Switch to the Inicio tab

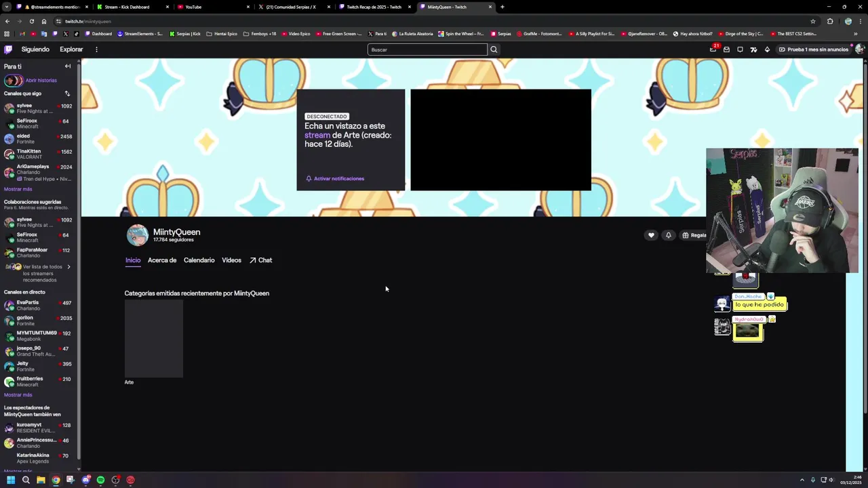(133, 260)
